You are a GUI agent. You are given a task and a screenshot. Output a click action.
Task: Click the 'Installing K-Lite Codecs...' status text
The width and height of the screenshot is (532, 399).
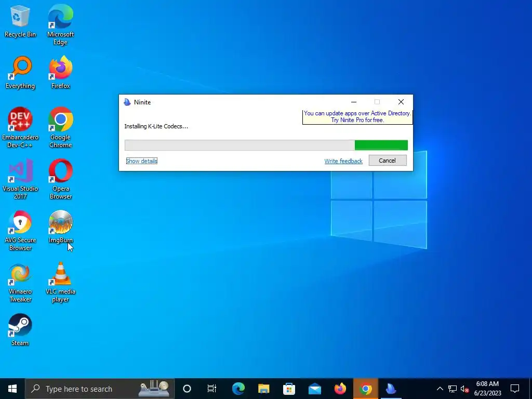[x=156, y=126]
